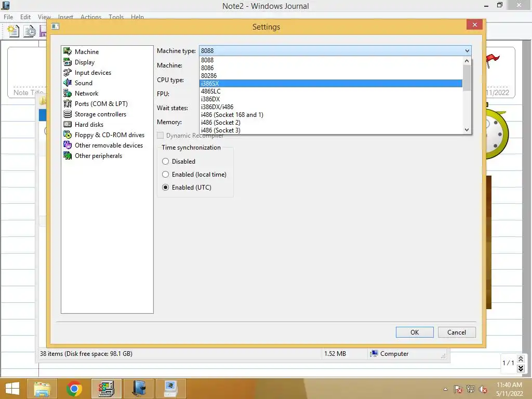Switch to 86Box emulator taskbar icon
This screenshot has width=532, height=399.
point(106,389)
